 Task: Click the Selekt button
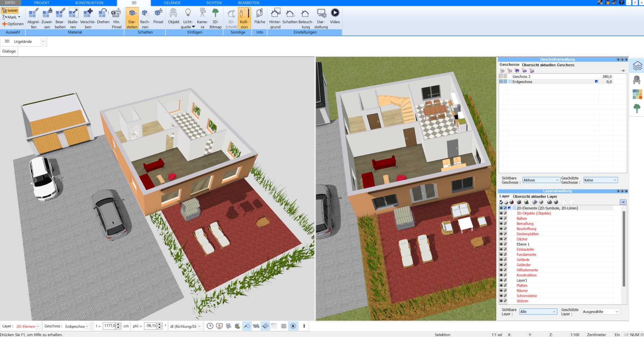coord(10,10)
